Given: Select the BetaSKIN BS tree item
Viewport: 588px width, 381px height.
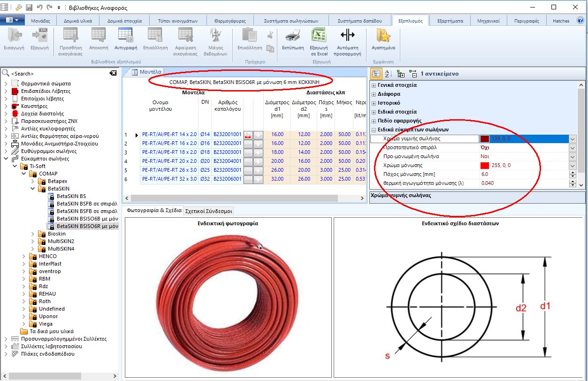Looking at the screenshot, I should [x=71, y=196].
